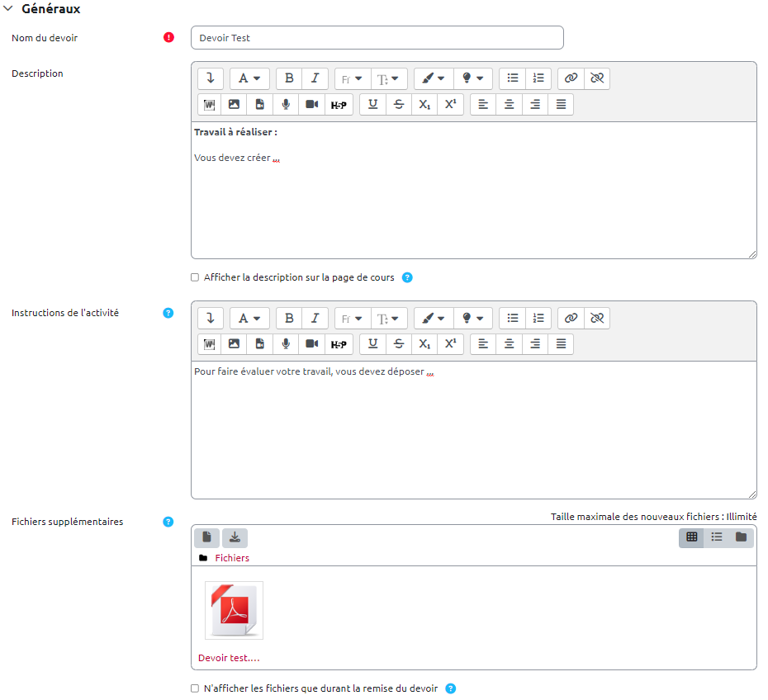Apply strikethrough in Description editor
This screenshot has height=700, width=768.
point(399,104)
